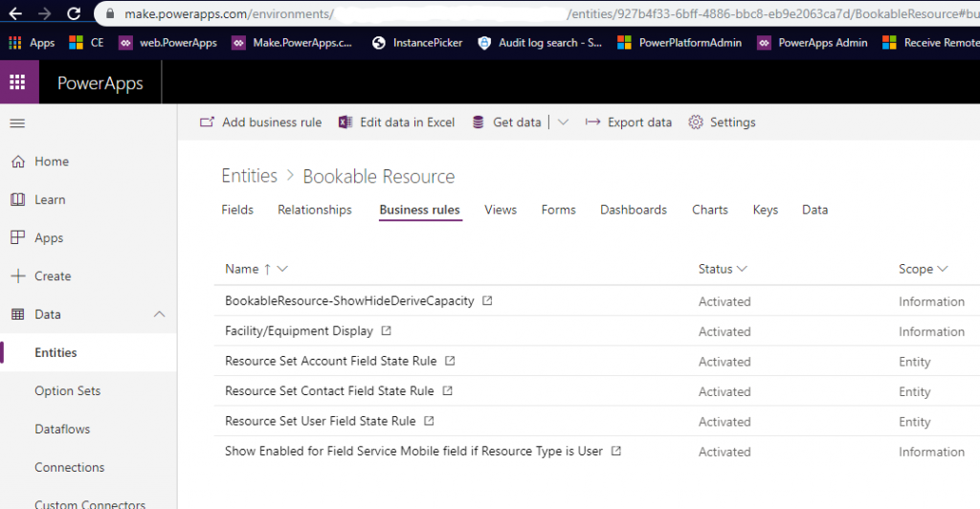Switch to the Dashboards tab
The image size is (980, 509).
point(634,210)
